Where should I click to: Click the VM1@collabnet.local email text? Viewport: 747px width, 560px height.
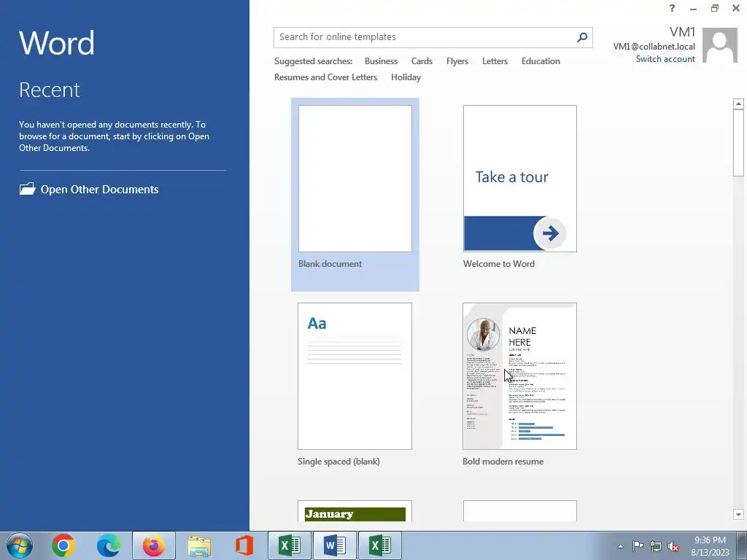pos(654,47)
